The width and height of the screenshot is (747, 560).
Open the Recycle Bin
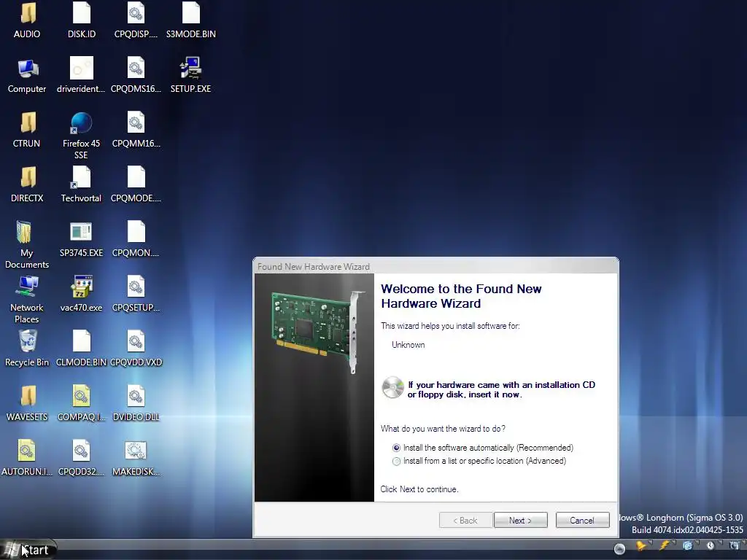(x=27, y=342)
